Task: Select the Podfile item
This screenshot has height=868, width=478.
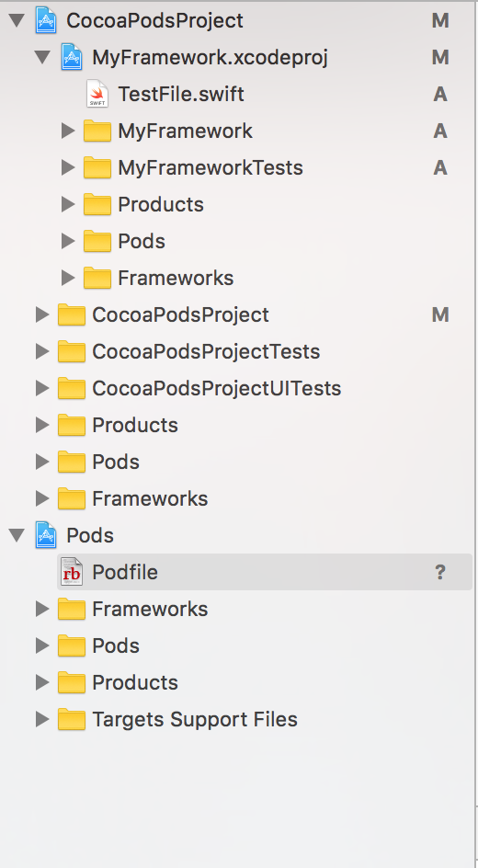Action: tap(265, 572)
